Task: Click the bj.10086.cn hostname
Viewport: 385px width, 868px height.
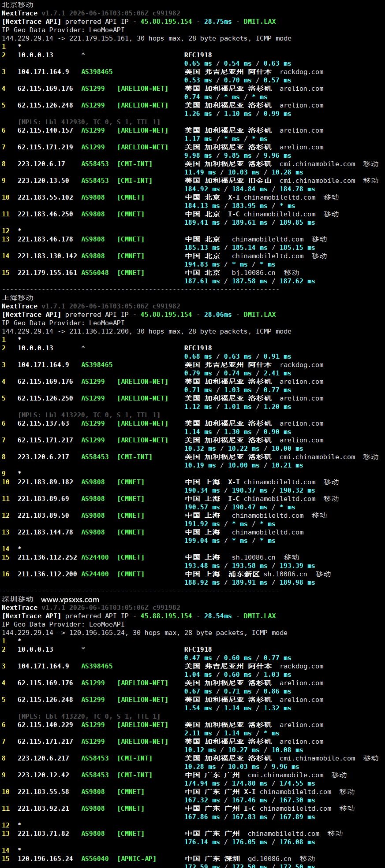Action: coord(254,273)
